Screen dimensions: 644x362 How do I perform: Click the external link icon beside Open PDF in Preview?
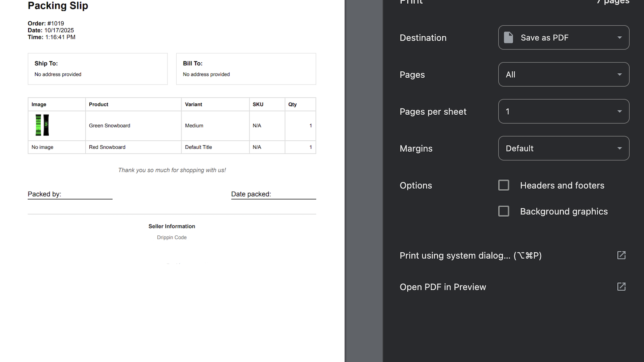coord(621,287)
